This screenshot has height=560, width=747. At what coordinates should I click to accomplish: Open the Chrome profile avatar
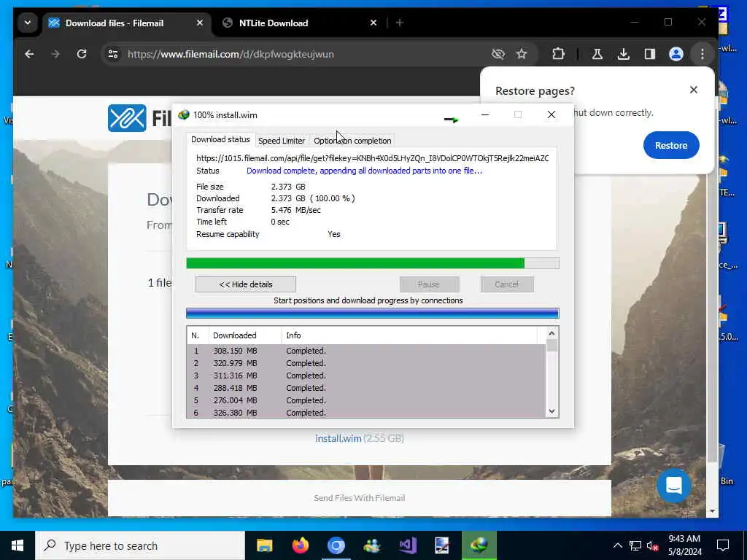676,54
